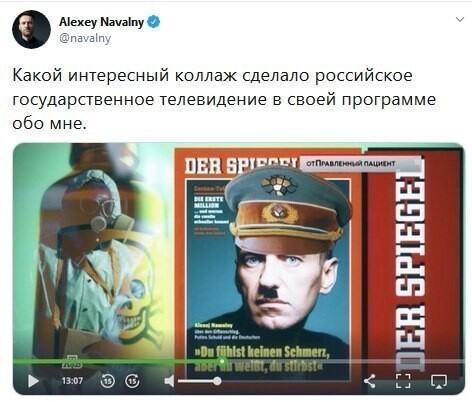Expand the tweet options chevron
Viewport: 472px width, 402px height.
pyautogui.click(x=460, y=19)
